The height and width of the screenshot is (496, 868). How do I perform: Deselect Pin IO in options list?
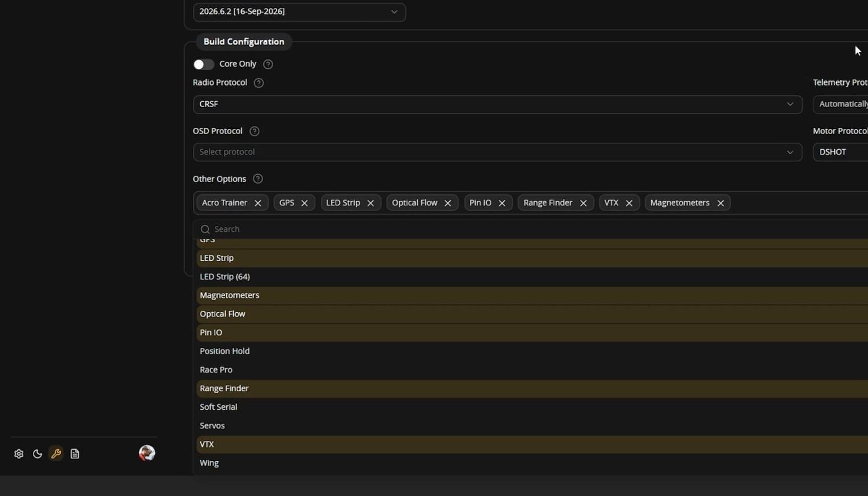(532, 332)
